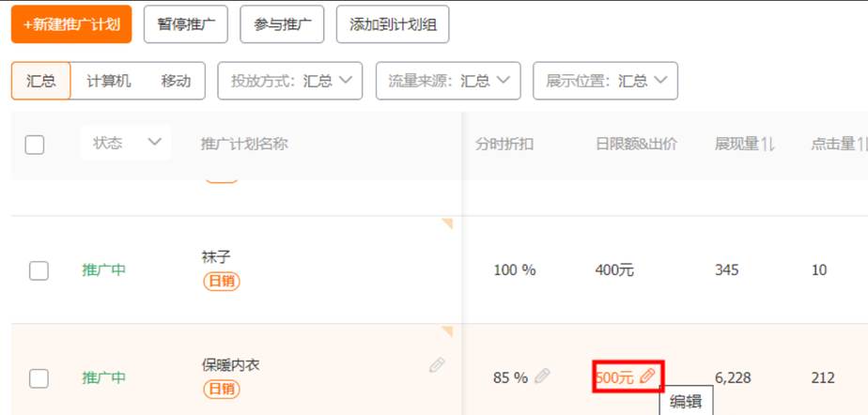The width and height of the screenshot is (868, 415).
Task: Switch to the 移动 tab
Action: click(x=176, y=81)
